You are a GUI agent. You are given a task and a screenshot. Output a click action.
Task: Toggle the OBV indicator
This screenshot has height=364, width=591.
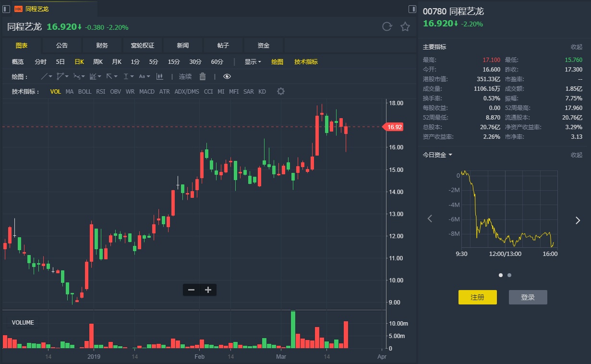point(116,91)
